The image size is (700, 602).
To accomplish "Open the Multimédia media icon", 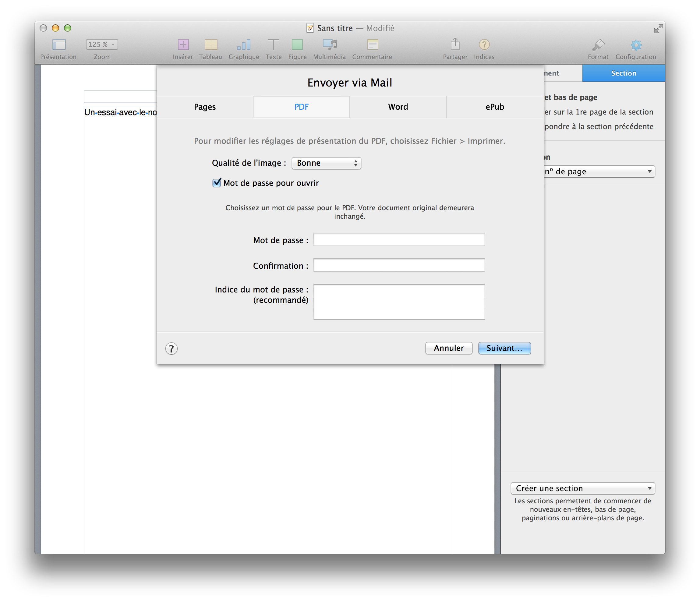I will click(329, 44).
